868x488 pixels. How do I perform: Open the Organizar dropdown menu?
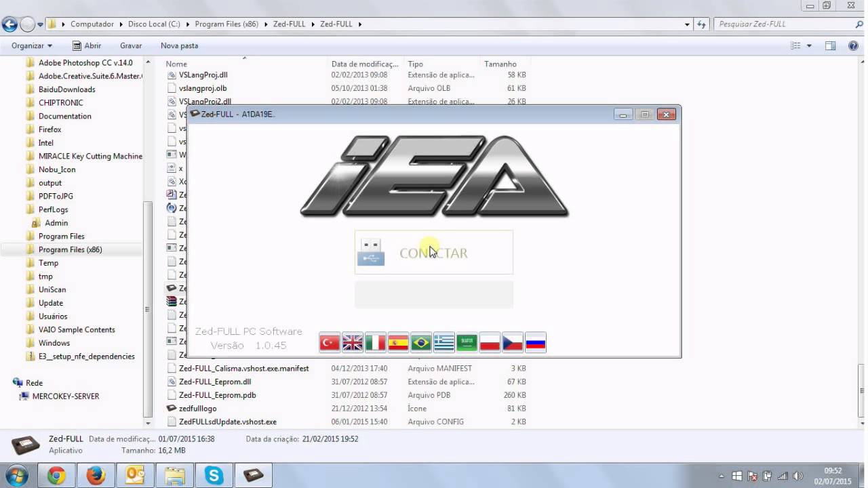[x=32, y=45]
